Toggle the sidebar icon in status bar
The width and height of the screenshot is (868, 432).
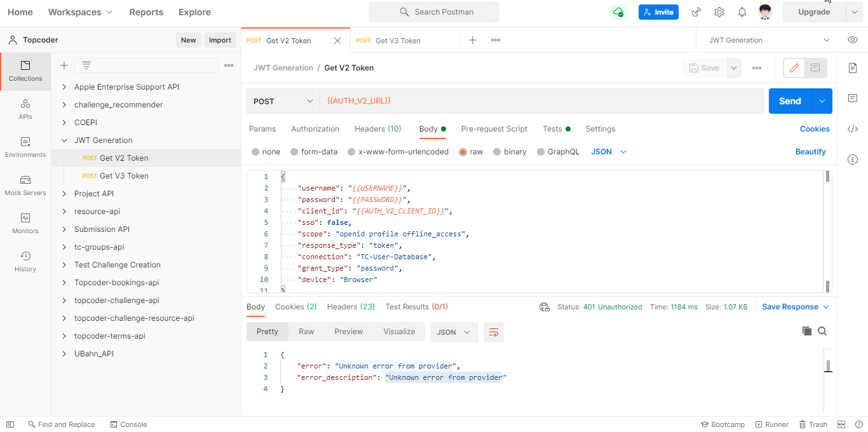tap(10, 424)
